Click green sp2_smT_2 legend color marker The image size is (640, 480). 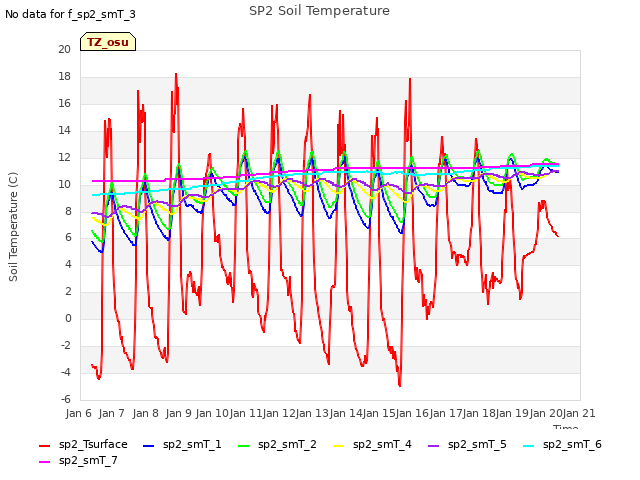click(243, 446)
